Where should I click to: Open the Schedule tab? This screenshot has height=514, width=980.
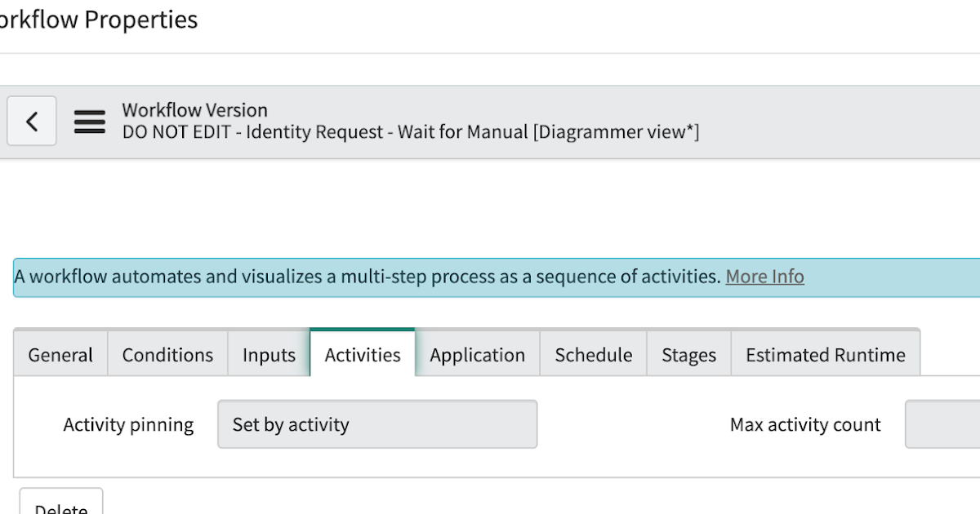(x=593, y=354)
